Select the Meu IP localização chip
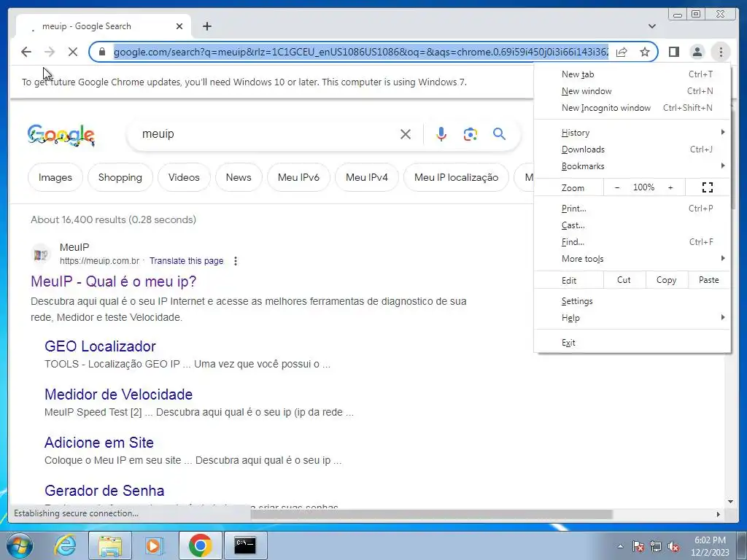Image resolution: width=747 pixels, height=560 pixels. 457,178
